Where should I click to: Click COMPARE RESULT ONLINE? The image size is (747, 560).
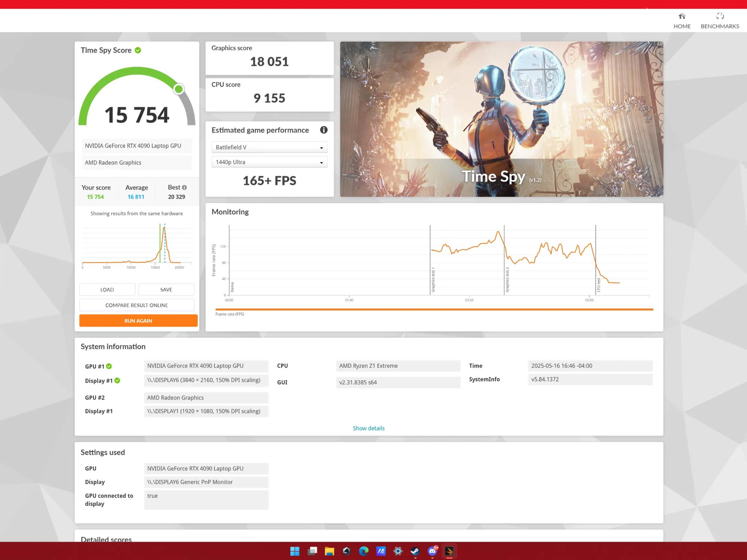click(x=137, y=305)
